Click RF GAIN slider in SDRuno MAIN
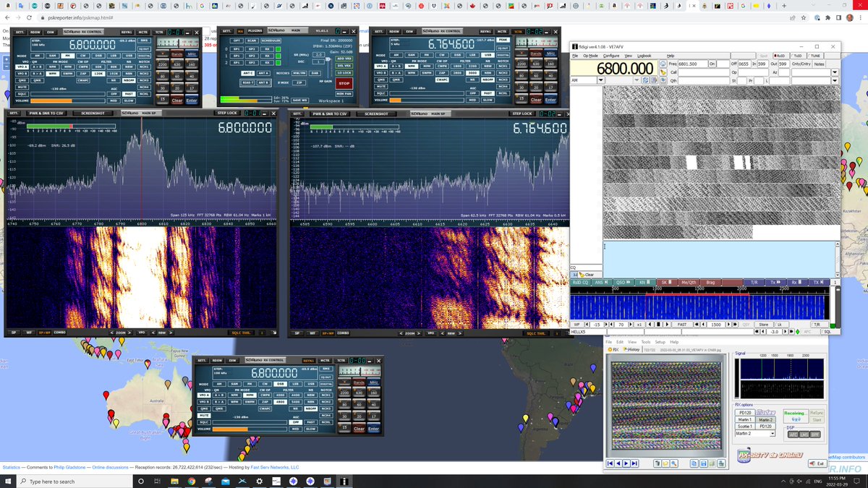This screenshot has width=868, height=488. coord(328,69)
